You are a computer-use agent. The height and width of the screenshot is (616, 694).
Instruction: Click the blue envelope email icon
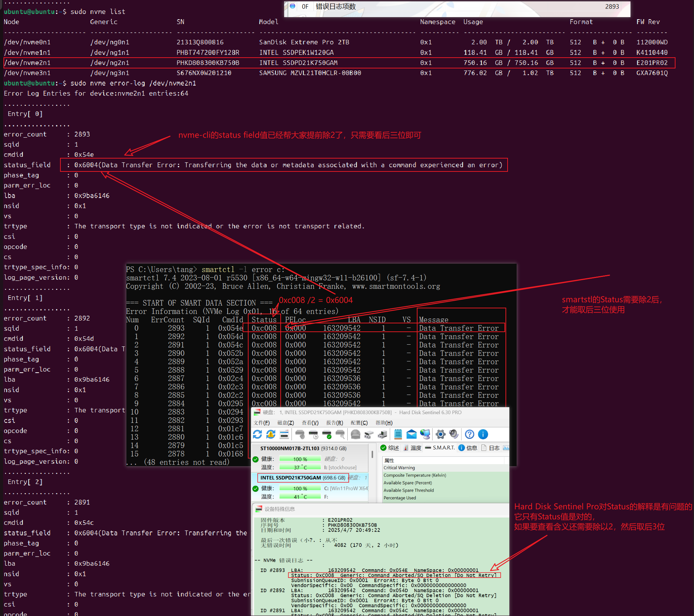pos(412,434)
